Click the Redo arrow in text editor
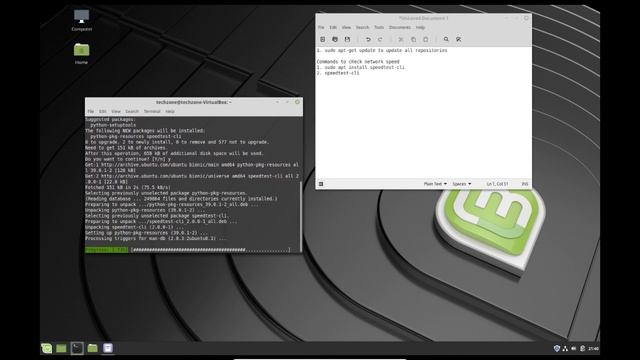This screenshot has height=360, width=640. (380, 39)
